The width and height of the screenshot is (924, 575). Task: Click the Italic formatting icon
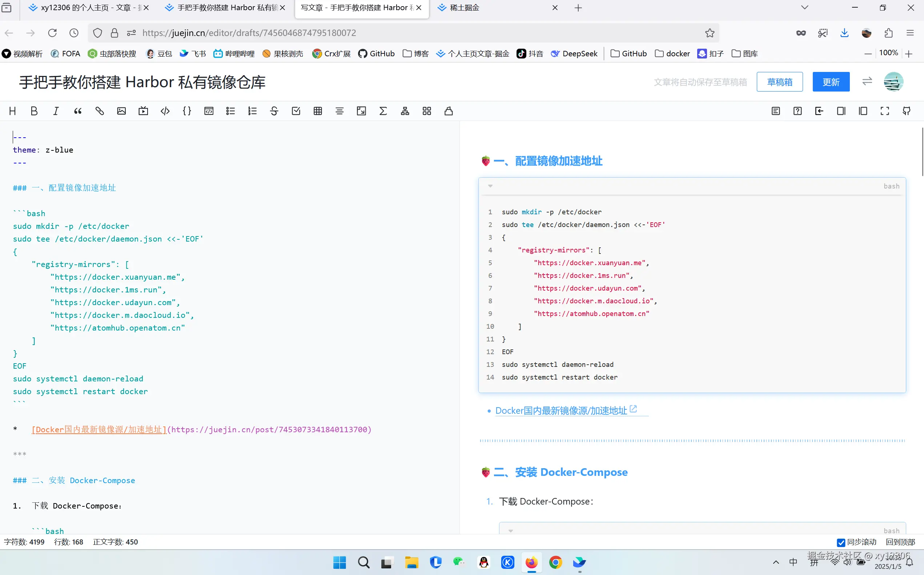point(56,111)
